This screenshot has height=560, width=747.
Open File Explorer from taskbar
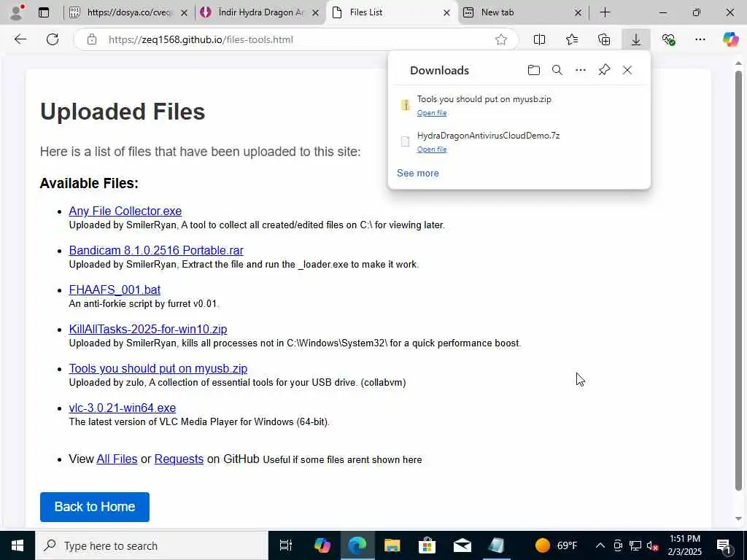(x=392, y=545)
